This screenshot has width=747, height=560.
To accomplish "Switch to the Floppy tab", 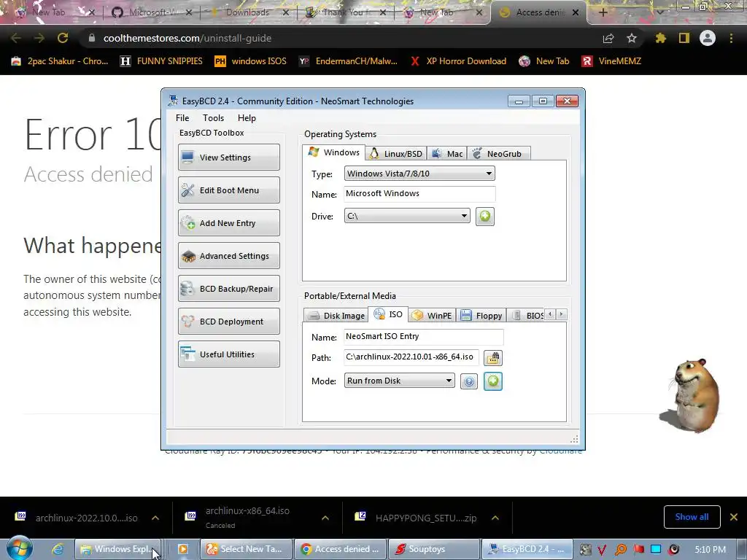I will point(481,316).
